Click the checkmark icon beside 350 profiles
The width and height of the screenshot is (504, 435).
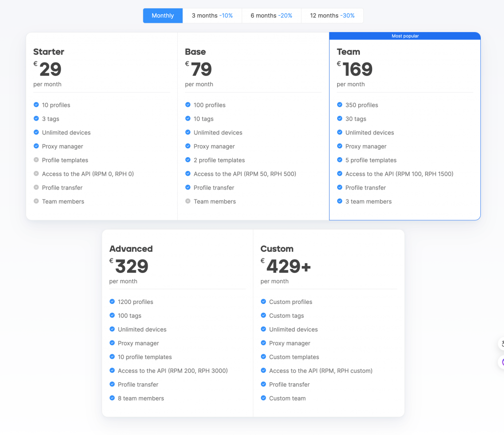(340, 104)
